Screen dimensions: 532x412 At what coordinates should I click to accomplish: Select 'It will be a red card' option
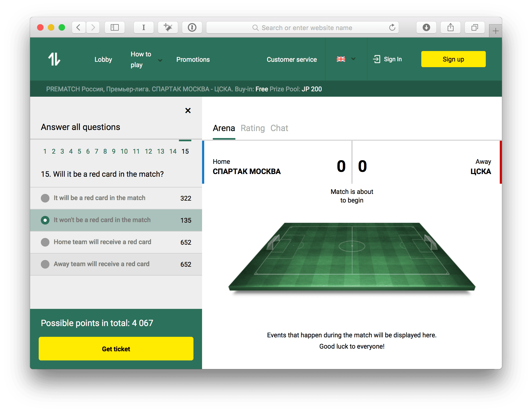[116, 198]
